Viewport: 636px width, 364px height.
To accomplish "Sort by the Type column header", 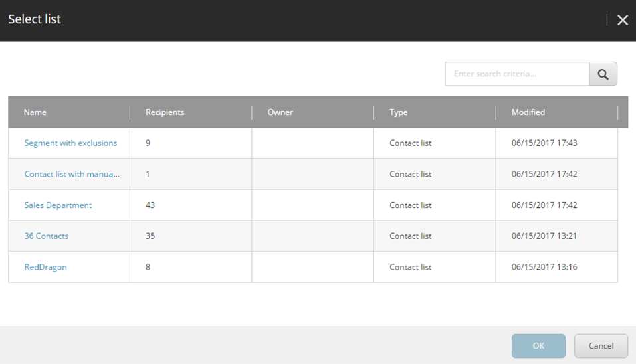I will 398,112.
